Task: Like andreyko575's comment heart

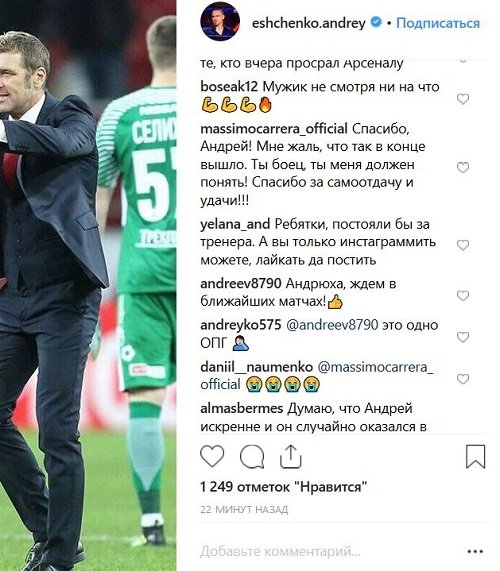Action: coord(462,337)
